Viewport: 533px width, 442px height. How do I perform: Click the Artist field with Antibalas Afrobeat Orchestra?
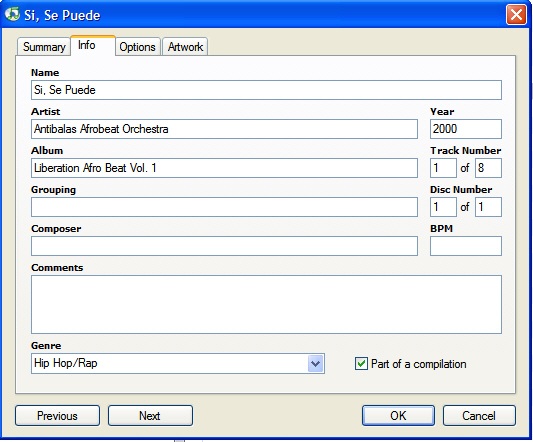tap(224, 129)
